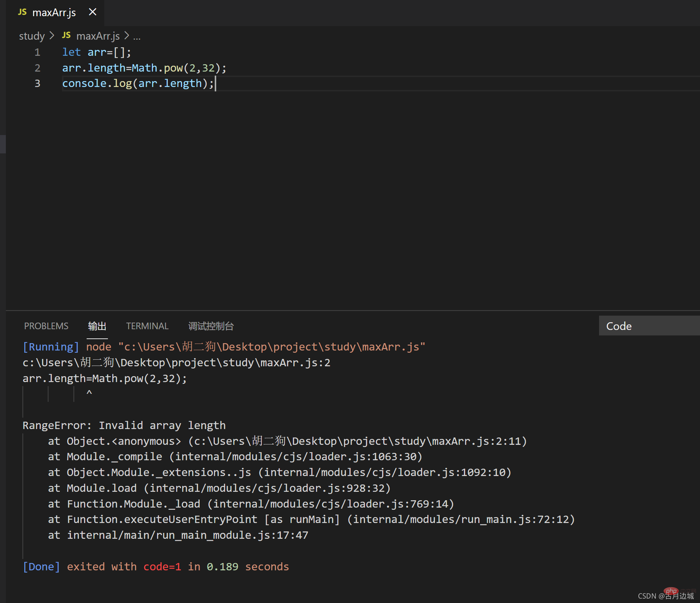This screenshot has width=700, height=603.
Task: Open the 输出 output panel tab
Action: point(97,326)
